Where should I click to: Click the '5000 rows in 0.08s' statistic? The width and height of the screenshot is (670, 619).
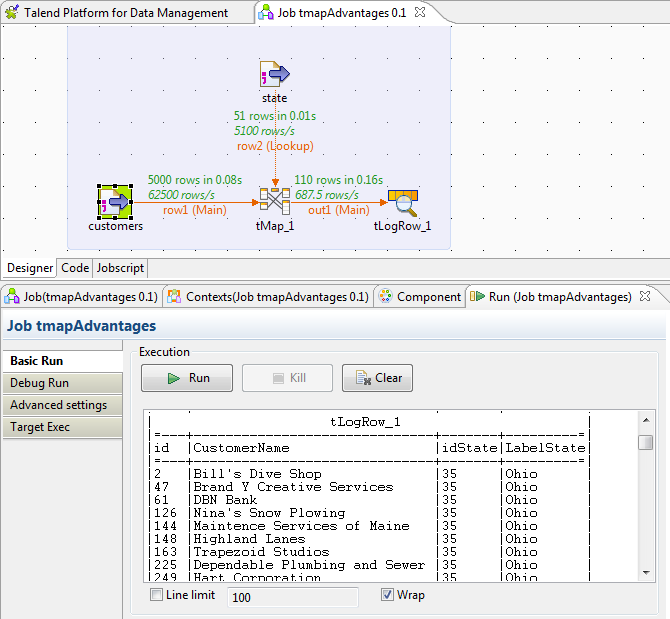tap(195, 179)
